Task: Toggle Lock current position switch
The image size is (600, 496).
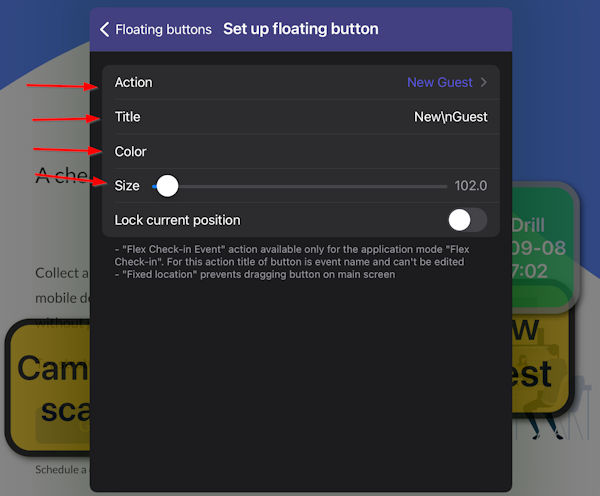Action: click(468, 220)
